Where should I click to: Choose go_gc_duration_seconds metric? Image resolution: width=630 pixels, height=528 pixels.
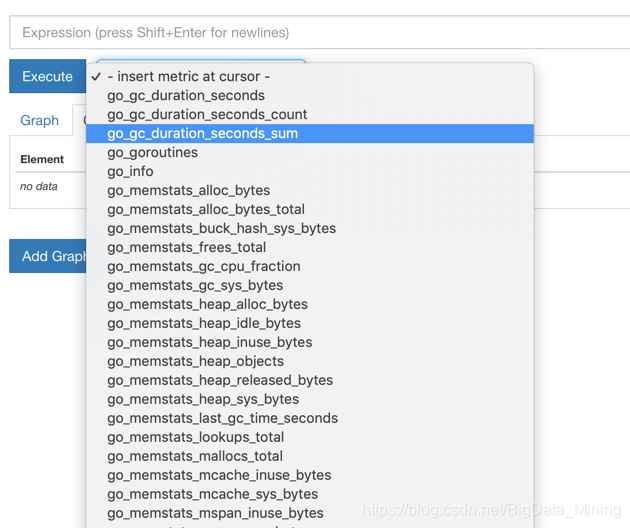click(310, 96)
